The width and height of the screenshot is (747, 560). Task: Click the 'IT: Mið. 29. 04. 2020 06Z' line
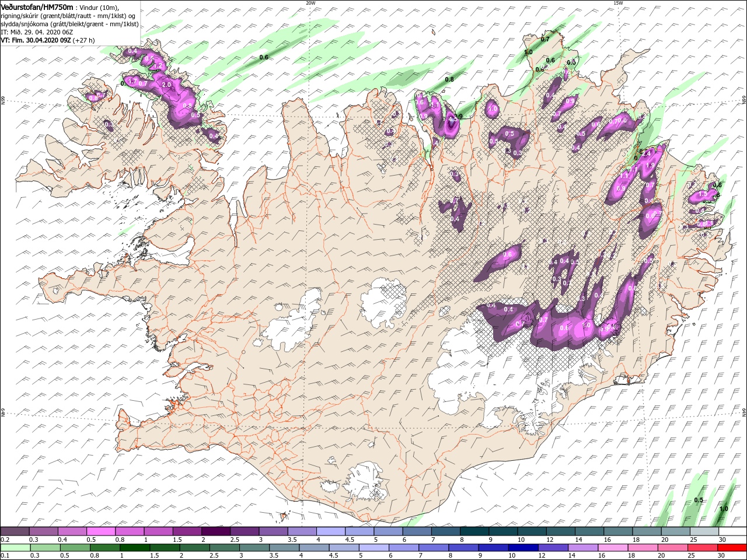(x=37, y=32)
